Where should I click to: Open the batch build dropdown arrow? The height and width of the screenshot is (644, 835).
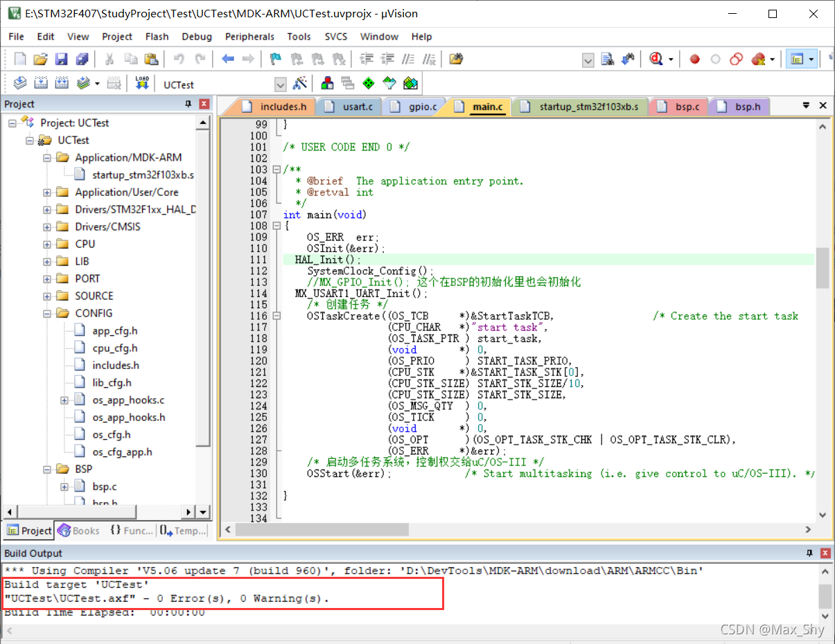point(97,84)
